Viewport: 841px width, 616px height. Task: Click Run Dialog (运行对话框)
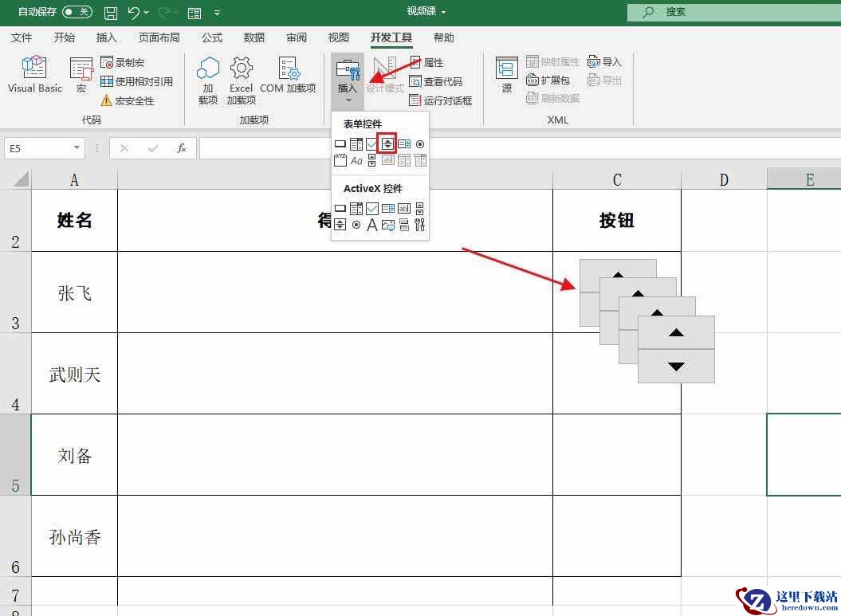440,100
